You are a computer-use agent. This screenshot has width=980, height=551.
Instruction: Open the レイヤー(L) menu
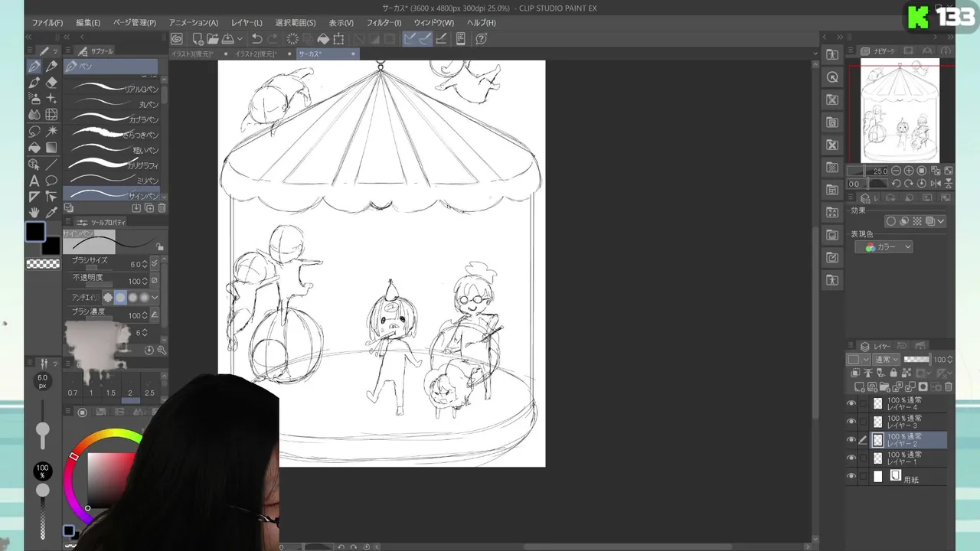coord(247,23)
